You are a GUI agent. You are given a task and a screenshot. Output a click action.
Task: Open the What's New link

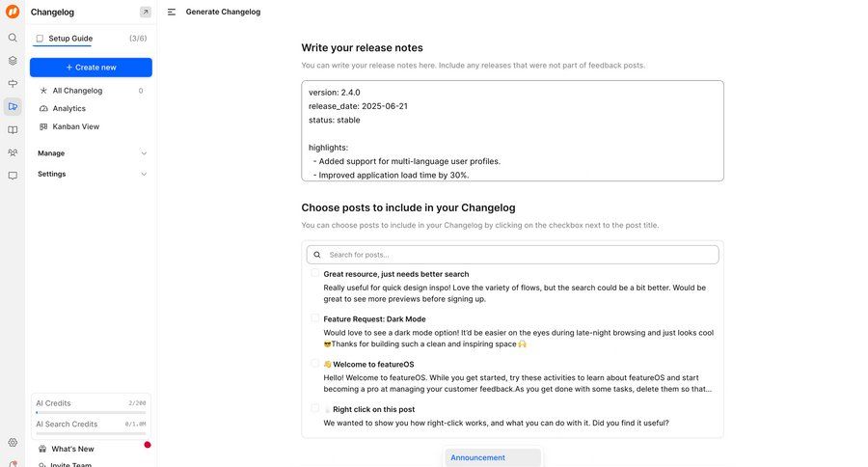tap(72, 449)
